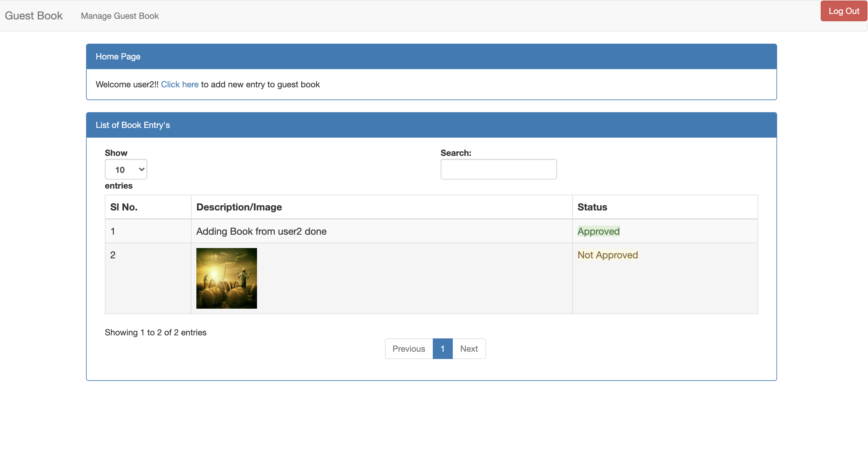This screenshot has width=868, height=453.
Task: Click the Home Page panel heading
Action: tap(118, 56)
